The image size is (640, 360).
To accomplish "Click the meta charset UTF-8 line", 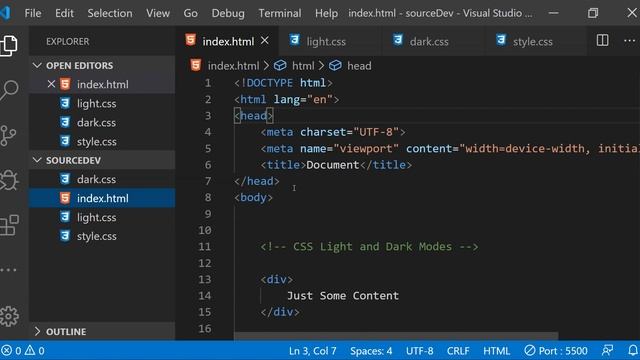I will click(333, 132).
